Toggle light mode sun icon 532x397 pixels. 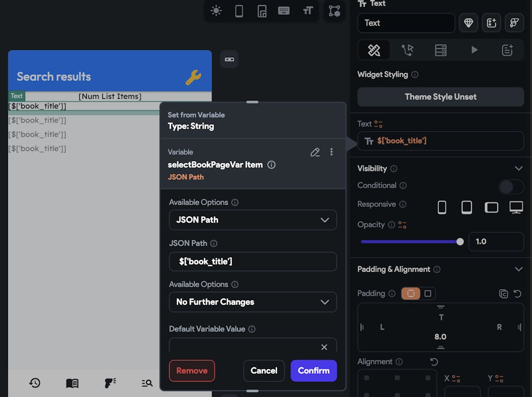pos(216,11)
